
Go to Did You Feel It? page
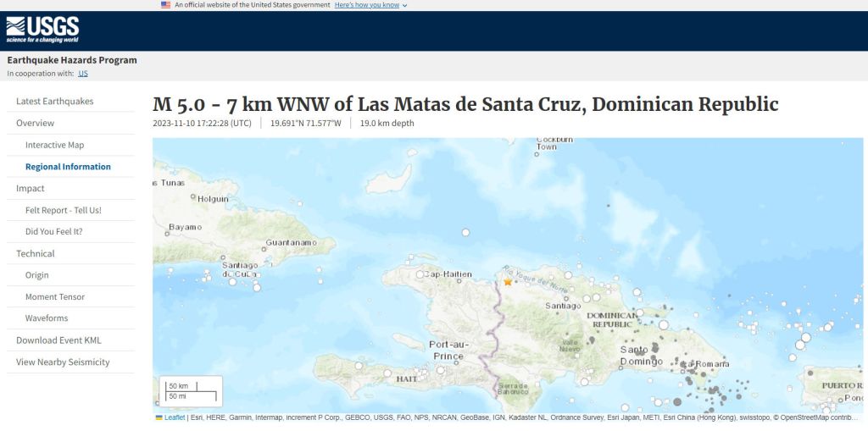click(53, 231)
